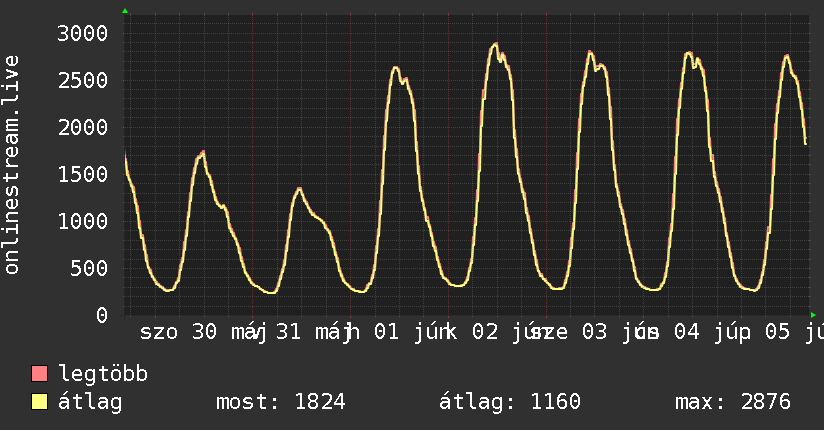Click the 1000 y-axis label
Image resolution: width=824 pixels, height=430 pixels.
[x=83, y=221]
